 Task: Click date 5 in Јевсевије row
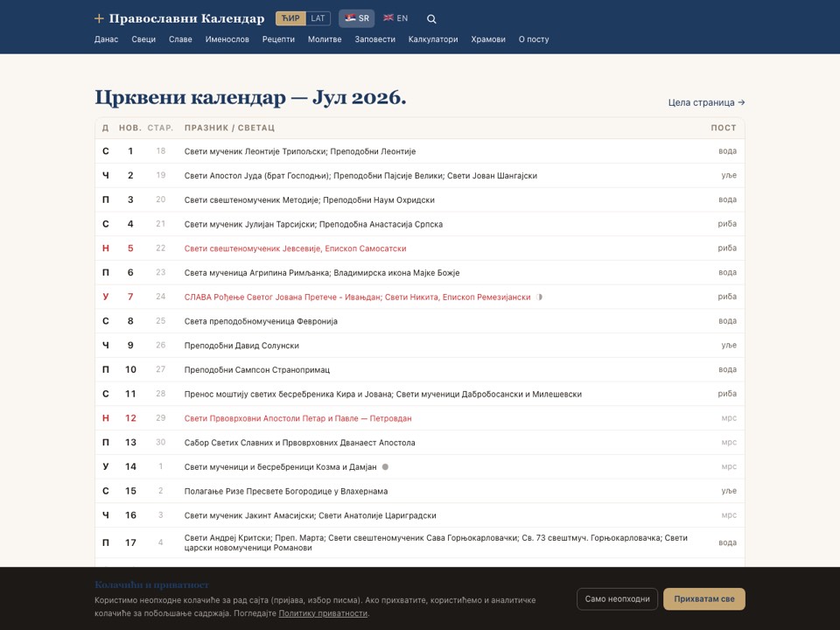pos(130,248)
